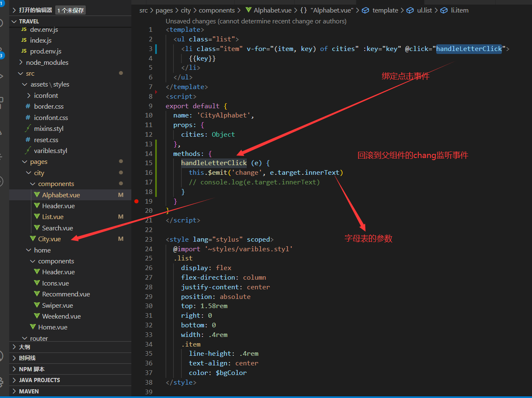Click the {} "Alphabet.vue" symbol breadcrumb
The width and height of the screenshot is (532, 398).
(x=326, y=10)
